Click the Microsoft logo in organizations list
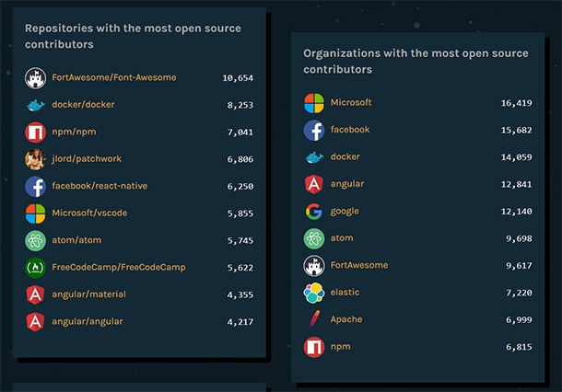The image size is (562, 392). pyautogui.click(x=314, y=103)
